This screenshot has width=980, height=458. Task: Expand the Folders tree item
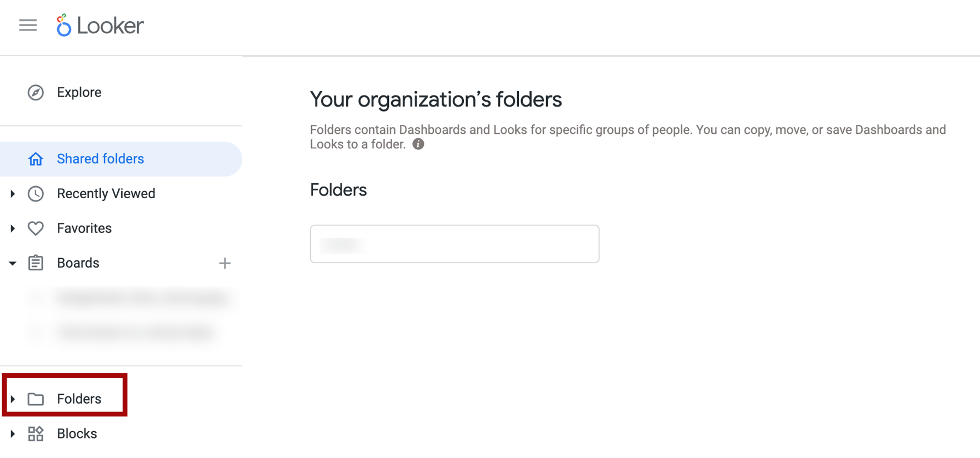[12, 399]
